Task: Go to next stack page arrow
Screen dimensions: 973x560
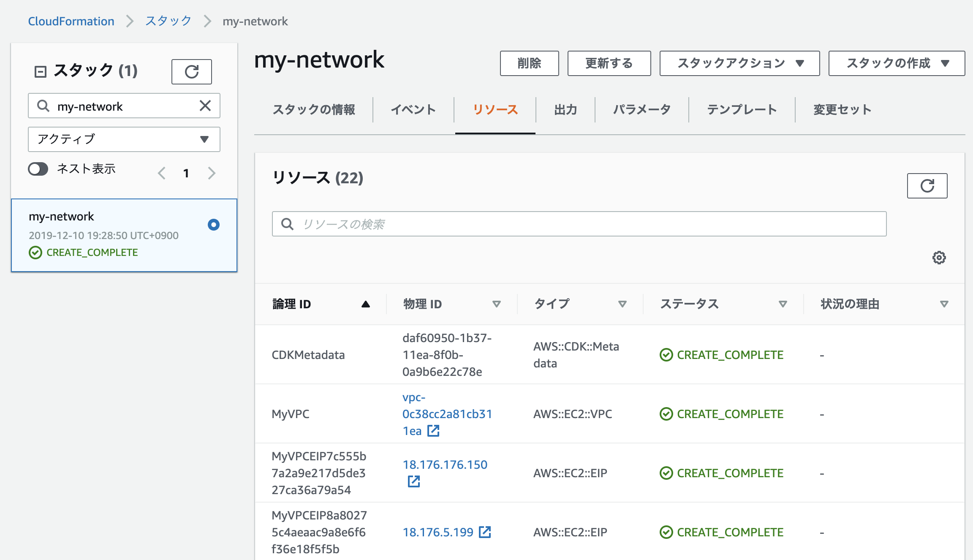Action: point(212,173)
